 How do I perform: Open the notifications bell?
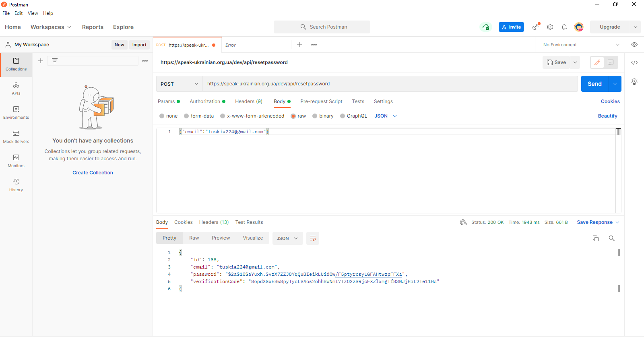tap(564, 27)
